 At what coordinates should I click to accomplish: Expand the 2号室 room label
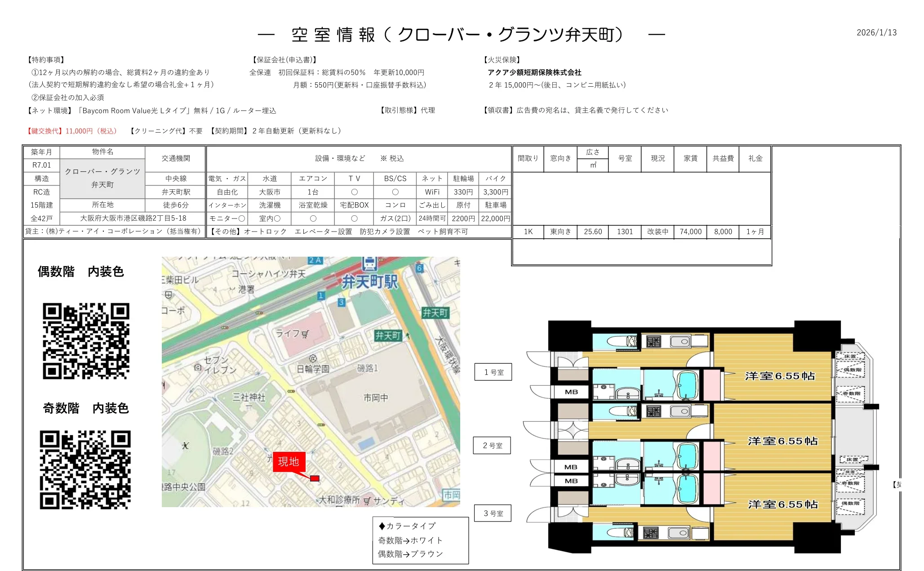[x=493, y=446]
